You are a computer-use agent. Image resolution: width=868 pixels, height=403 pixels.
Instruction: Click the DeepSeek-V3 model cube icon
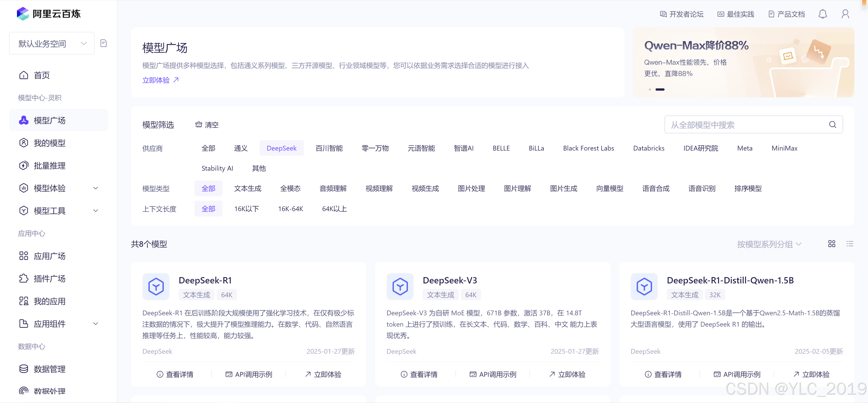(x=400, y=286)
